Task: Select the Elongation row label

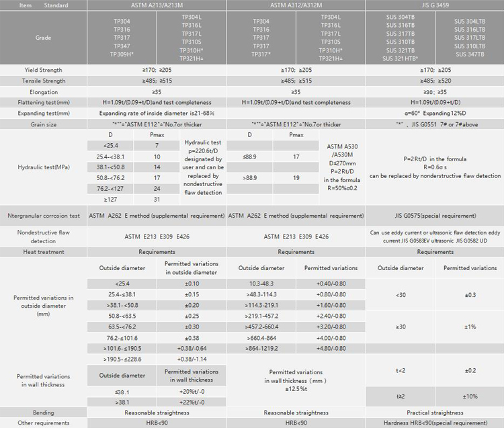Action: pyautogui.click(x=43, y=92)
